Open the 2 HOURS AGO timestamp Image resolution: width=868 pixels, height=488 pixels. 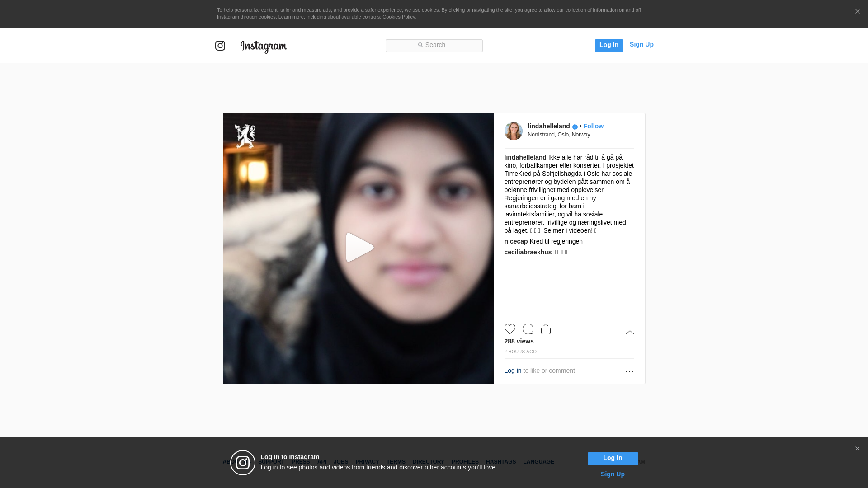coord(520,352)
